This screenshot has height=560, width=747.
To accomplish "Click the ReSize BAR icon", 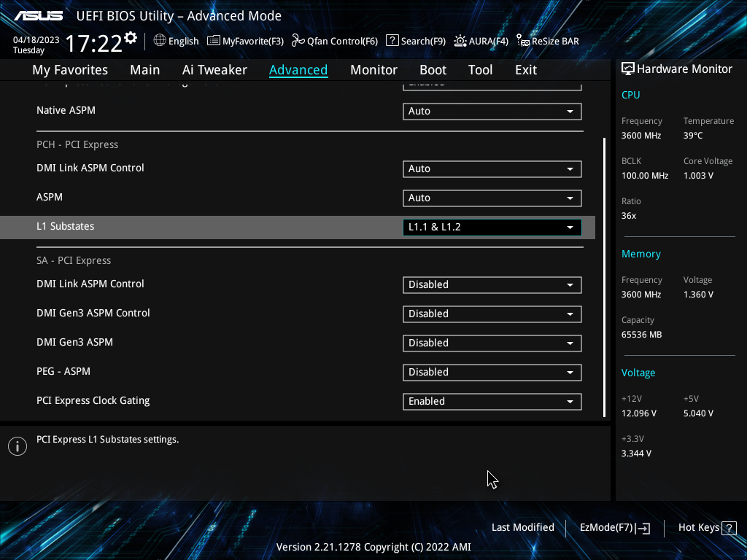I will point(523,41).
